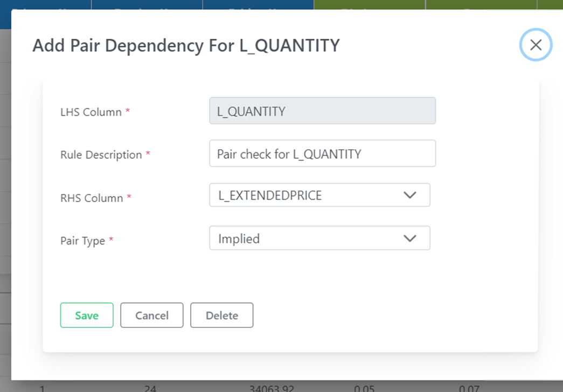Click the Rule Description text field

(x=322, y=154)
